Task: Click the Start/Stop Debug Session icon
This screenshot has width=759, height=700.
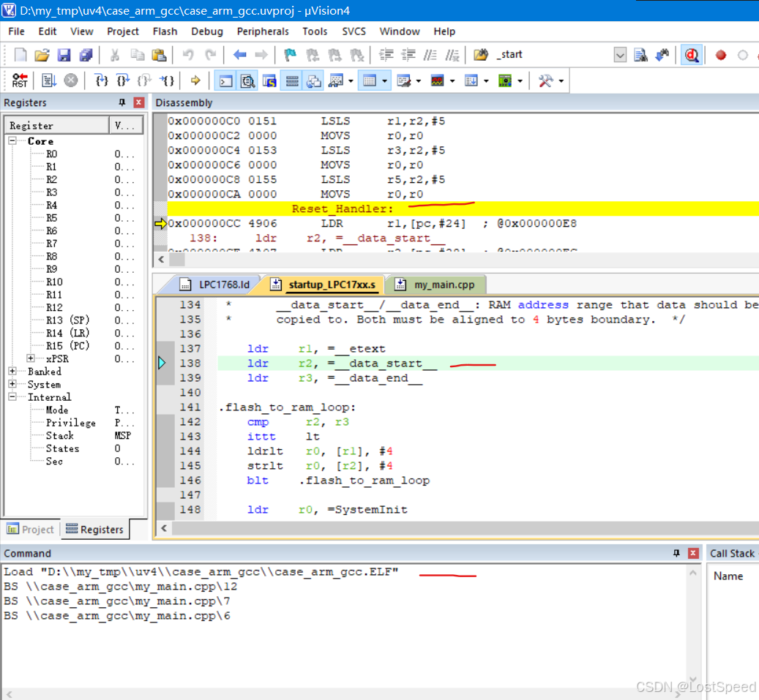Action: 691,55
